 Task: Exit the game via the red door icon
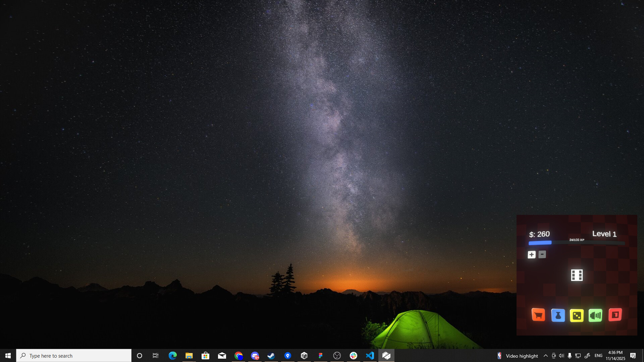pos(615,315)
